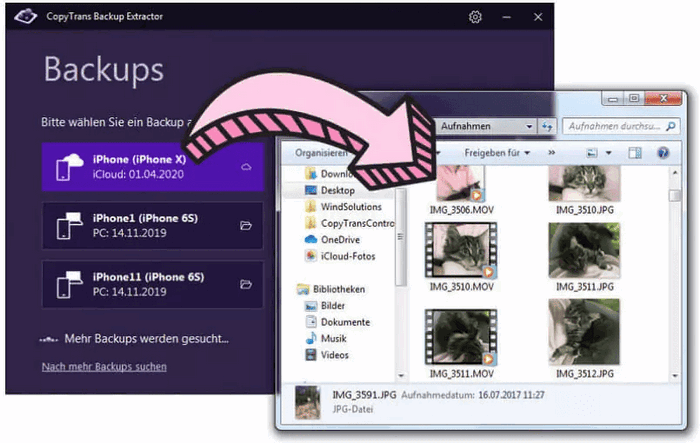Open CopyTransControl folder in sidebar
700x443 pixels.
coord(349,223)
